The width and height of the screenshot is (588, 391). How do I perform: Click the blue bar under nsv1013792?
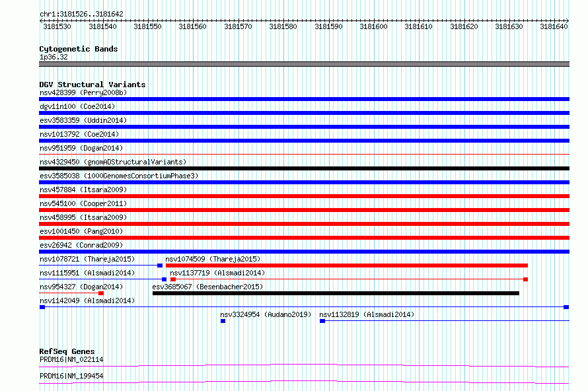304,141
